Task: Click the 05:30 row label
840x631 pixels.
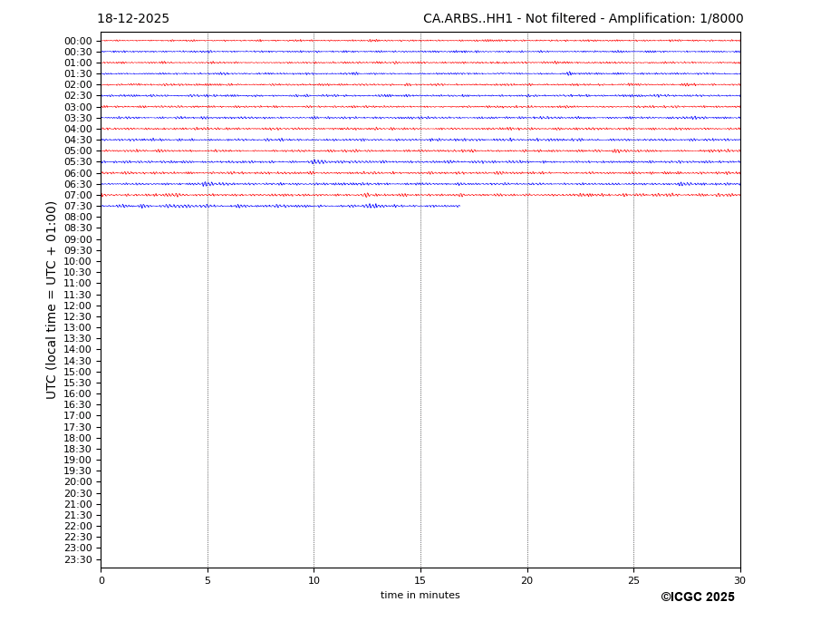Action: (x=78, y=162)
